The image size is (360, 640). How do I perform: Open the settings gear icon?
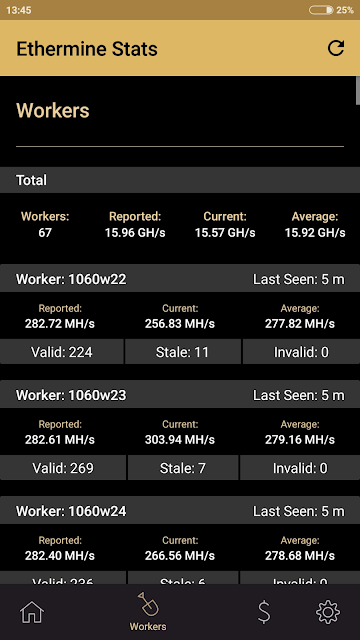328,612
